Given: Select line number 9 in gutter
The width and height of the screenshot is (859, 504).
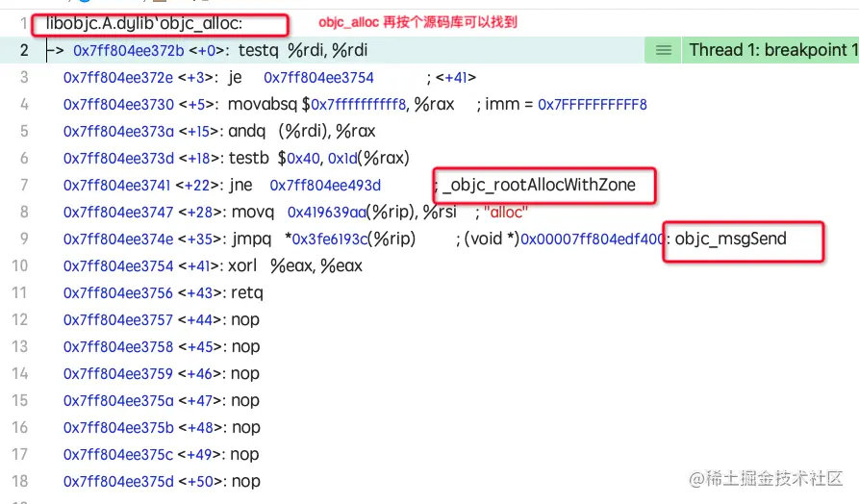Looking at the screenshot, I should click(x=24, y=239).
